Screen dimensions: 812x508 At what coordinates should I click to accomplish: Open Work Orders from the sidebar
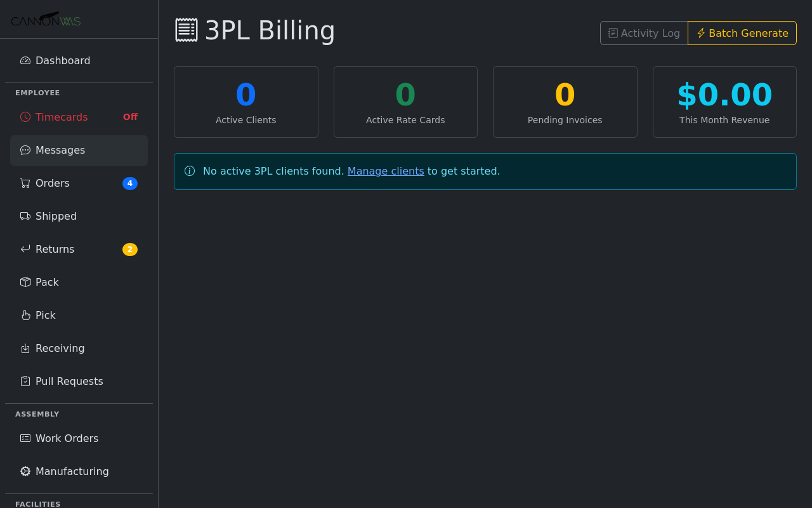67,438
